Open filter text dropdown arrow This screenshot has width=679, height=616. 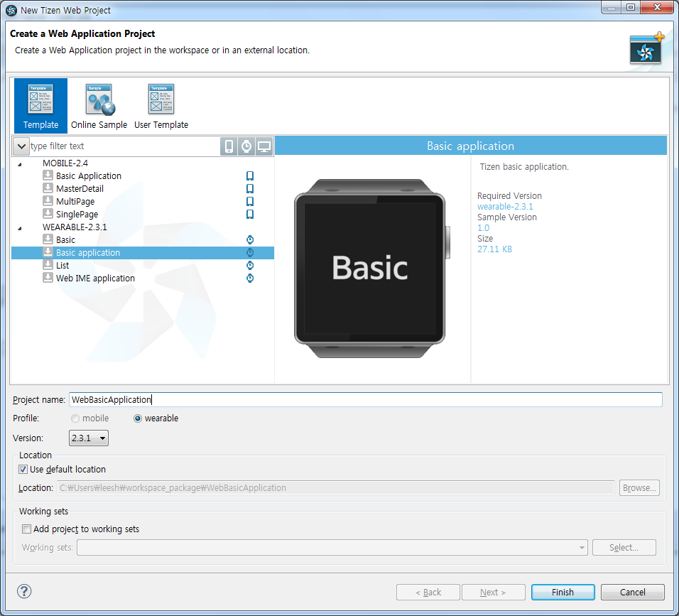(21, 146)
